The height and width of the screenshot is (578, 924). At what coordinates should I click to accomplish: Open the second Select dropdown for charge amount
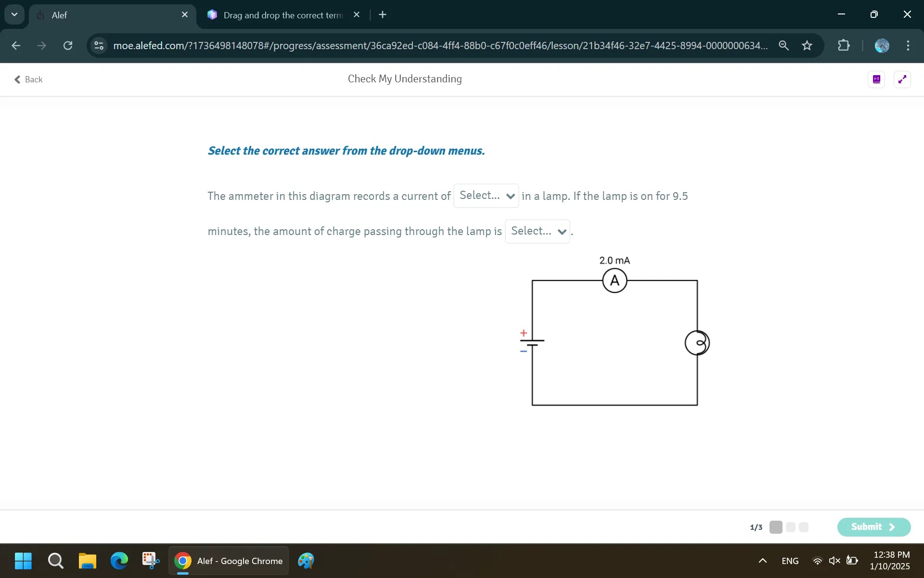[537, 231]
